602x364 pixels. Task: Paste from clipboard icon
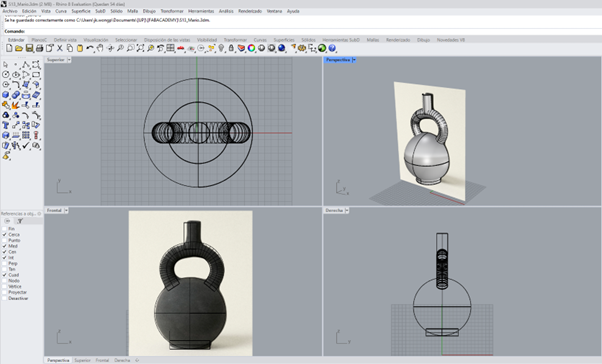click(80, 48)
